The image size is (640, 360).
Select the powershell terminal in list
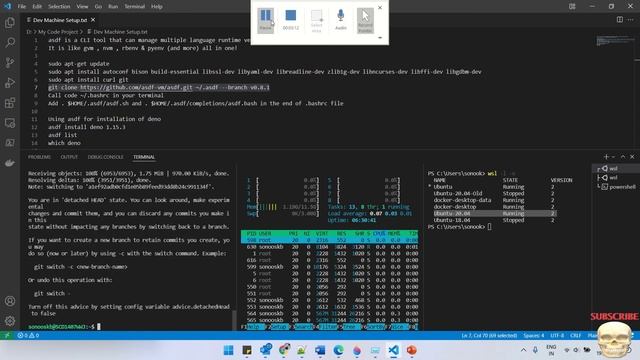(618, 187)
